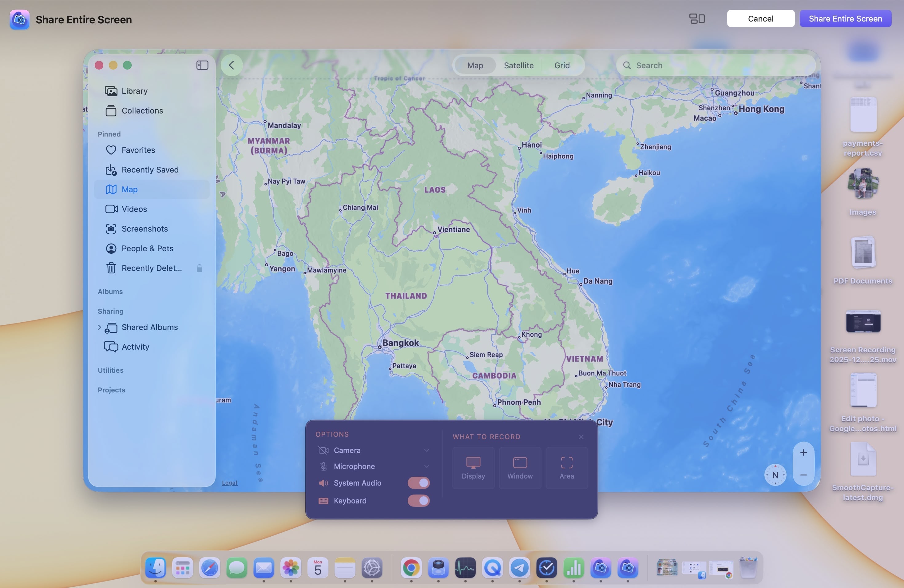This screenshot has width=904, height=588.
Task: Open Safari from the Dock
Action: [209, 568]
